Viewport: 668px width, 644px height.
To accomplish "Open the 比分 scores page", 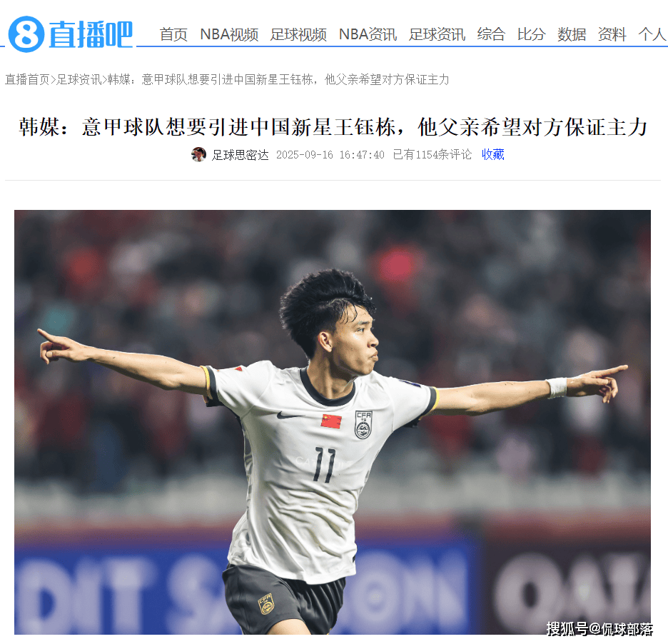I will tap(531, 34).
